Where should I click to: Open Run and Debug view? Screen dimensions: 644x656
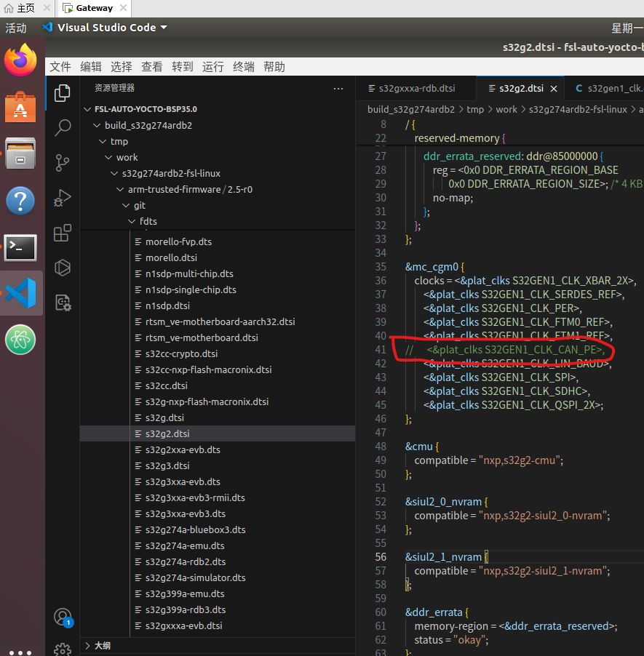[63, 198]
